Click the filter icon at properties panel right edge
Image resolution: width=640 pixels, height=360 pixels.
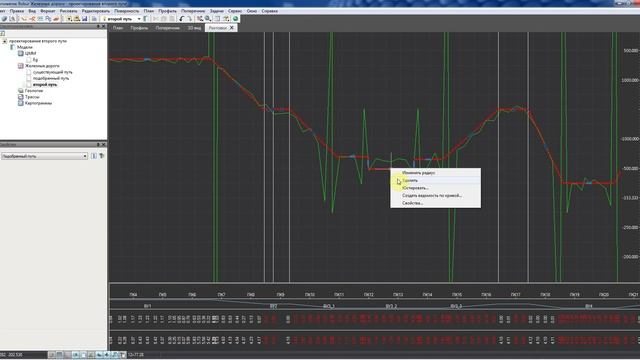coord(102,156)
